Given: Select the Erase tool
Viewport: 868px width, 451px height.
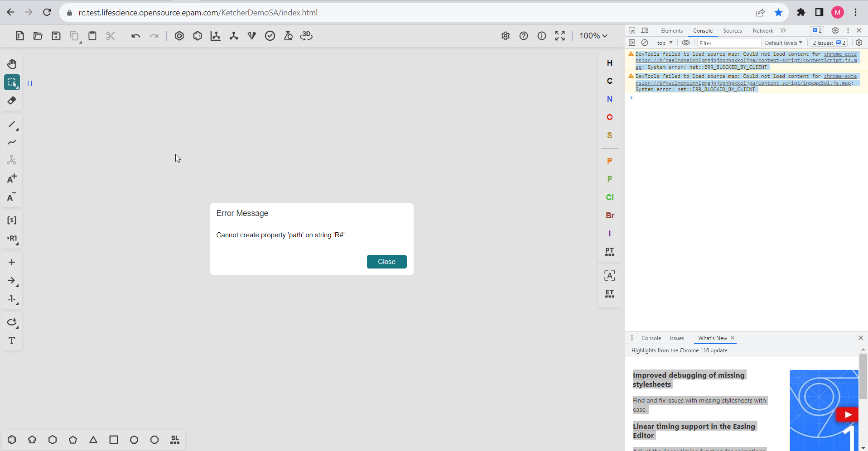Looking at the screenshot, I should [x=12, y=100].
